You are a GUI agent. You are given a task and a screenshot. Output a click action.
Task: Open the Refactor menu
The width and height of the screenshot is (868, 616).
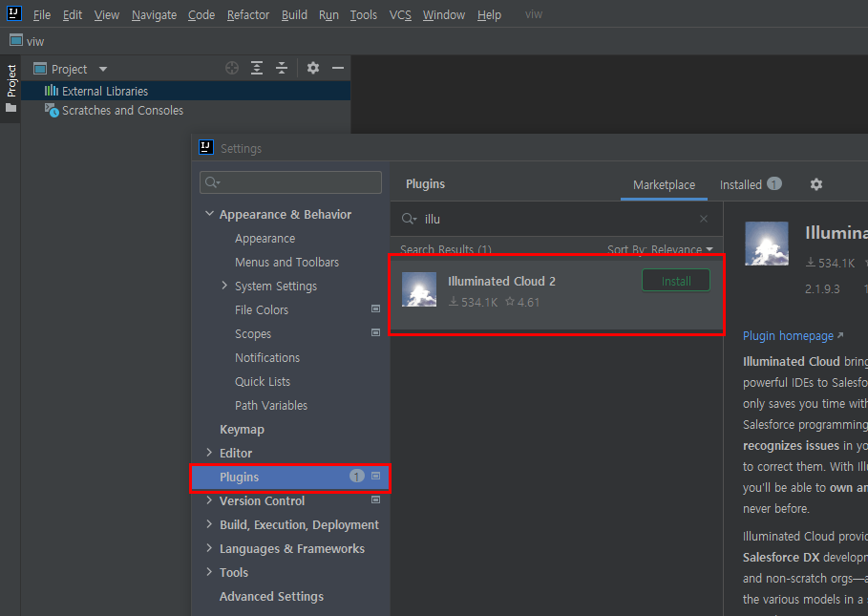(248, 15)
